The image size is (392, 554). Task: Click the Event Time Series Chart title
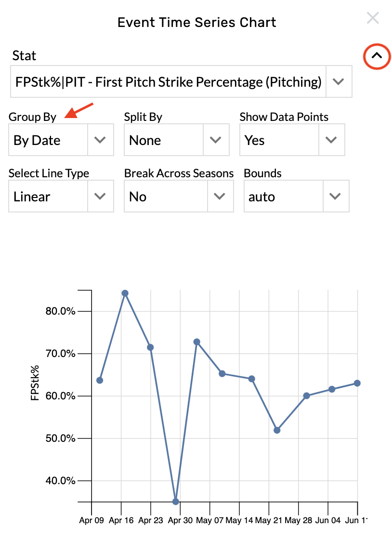[196, 22]
